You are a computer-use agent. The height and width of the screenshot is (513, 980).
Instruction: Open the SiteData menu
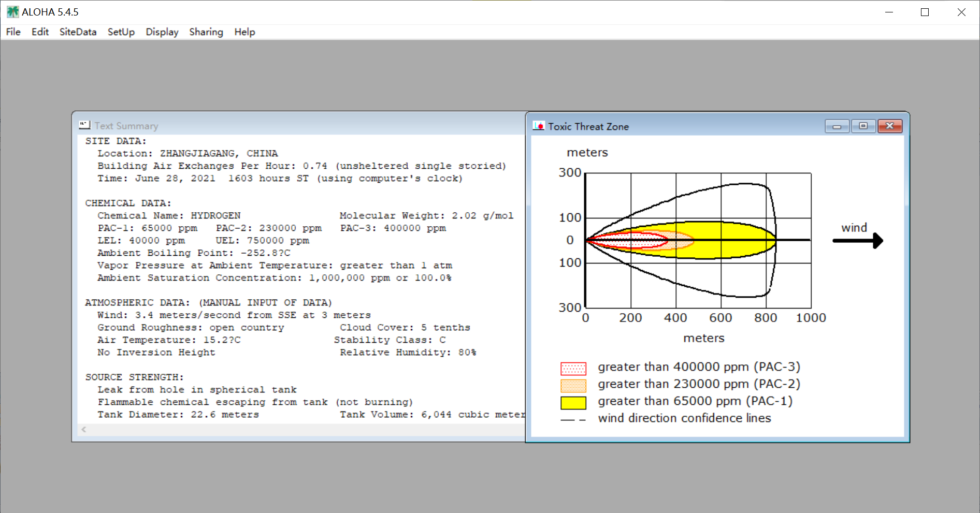click(78, 32)
